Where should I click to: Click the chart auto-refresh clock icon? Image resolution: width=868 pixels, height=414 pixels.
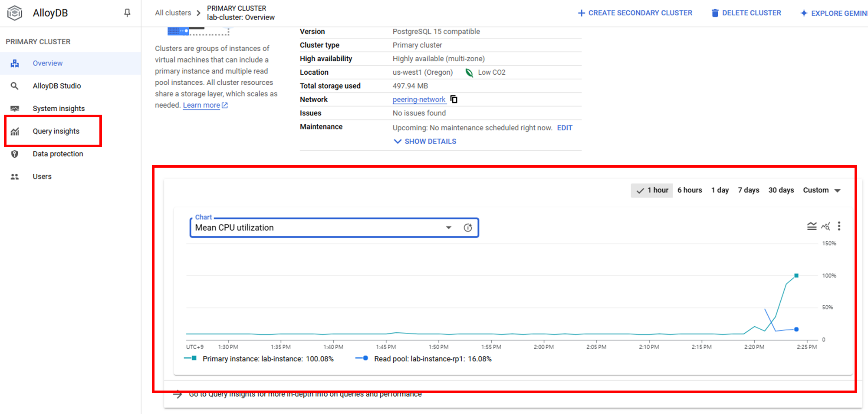[x=468, y=228]
